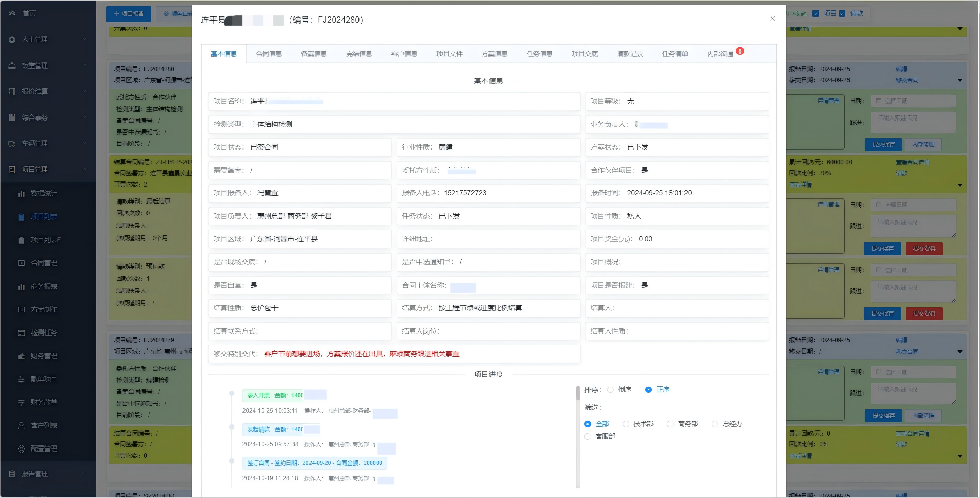Open the 内部沟通 tab with badge
980x498 pixels.
721,53
